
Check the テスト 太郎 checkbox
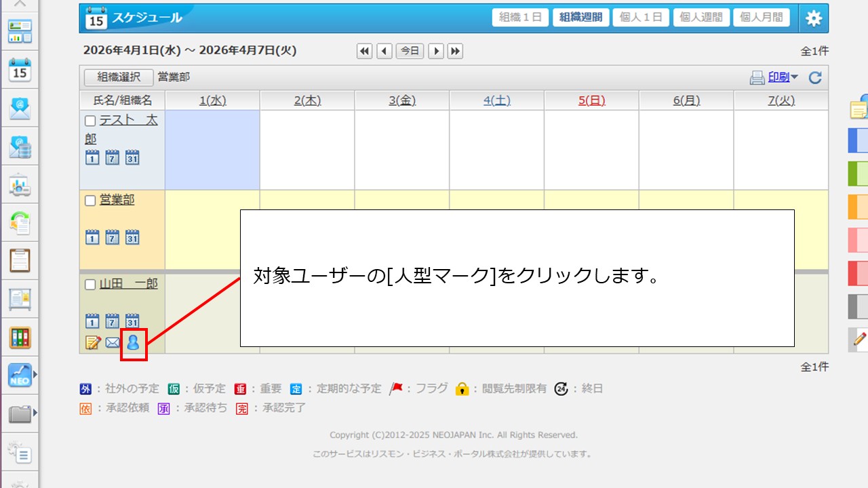pos(90,121)
